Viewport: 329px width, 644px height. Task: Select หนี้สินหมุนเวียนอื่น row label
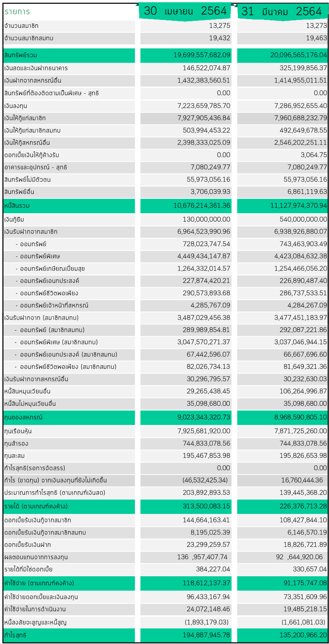tap(27, 391)
